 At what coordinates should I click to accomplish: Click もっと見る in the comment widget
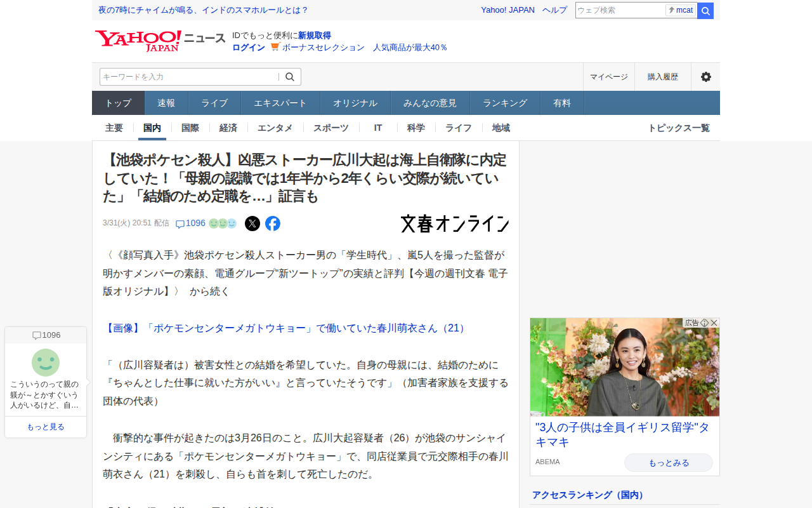click(46, 427)
